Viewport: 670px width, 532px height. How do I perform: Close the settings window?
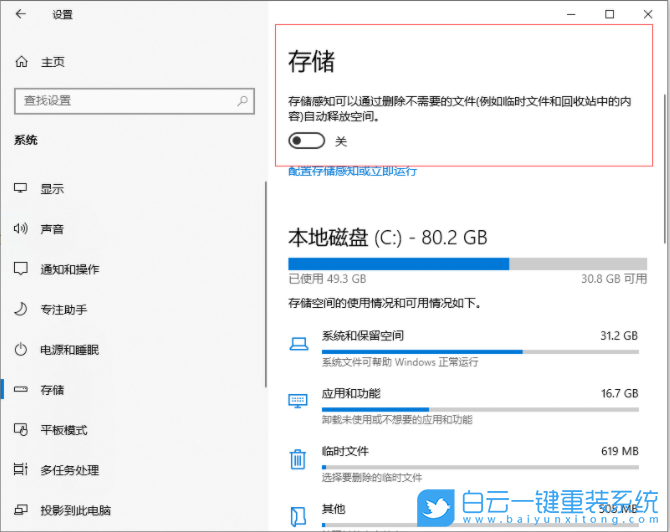click(648, 14)
